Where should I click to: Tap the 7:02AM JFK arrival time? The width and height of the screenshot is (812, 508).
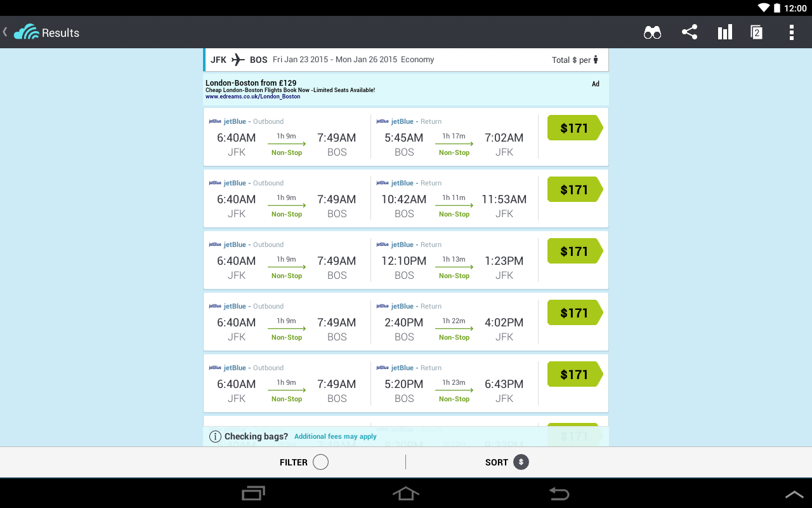[x=504, y=138]
